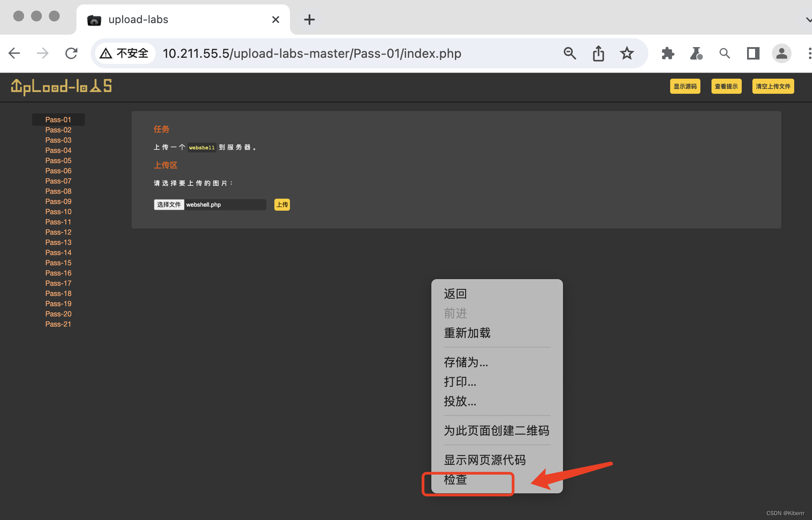The height and width of the screenshot is (520, 812).
Task: Open the Chrome three-dot menu
Action: [x=809, y=53]
